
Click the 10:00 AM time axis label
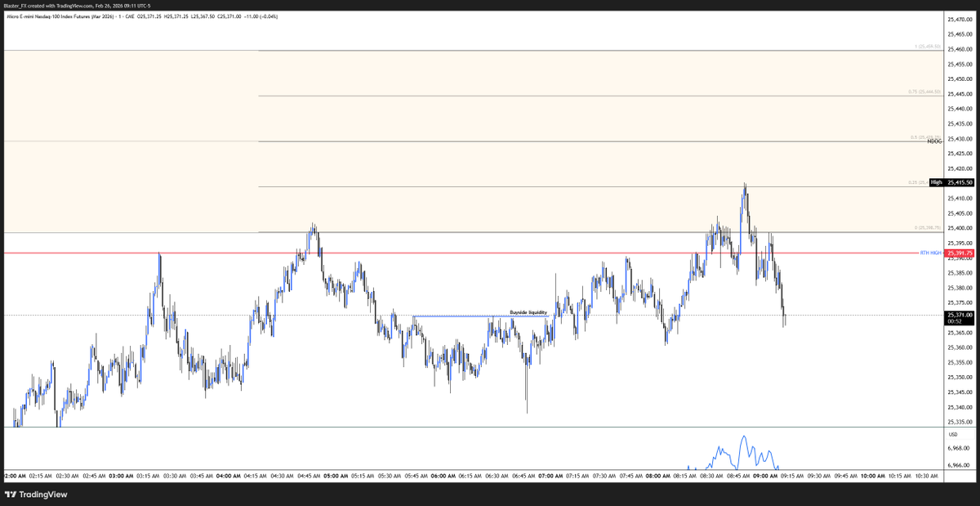[872, 475]
